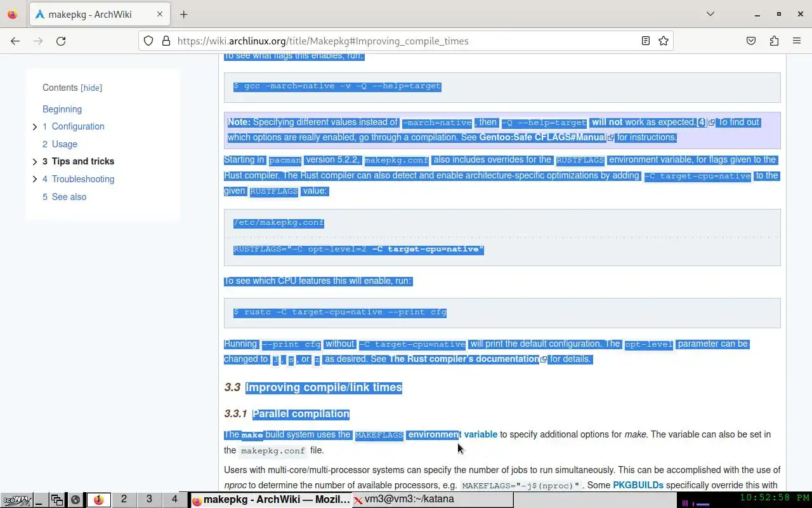Open 1 Configuration contents link

[x=74, y=126]
